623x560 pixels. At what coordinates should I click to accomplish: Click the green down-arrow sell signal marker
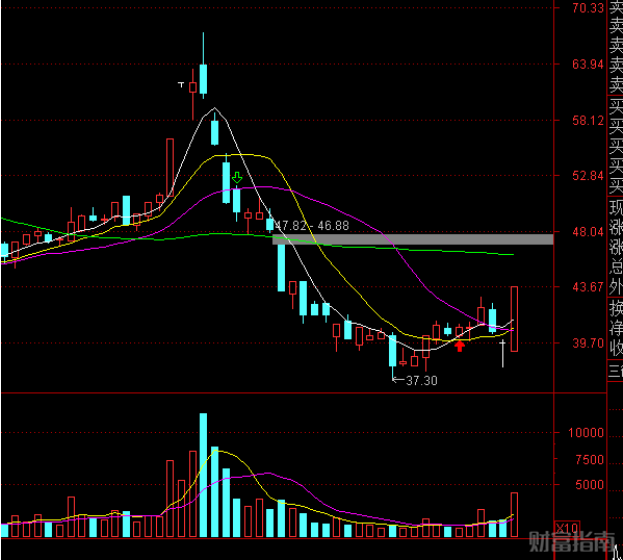(237, 178)
